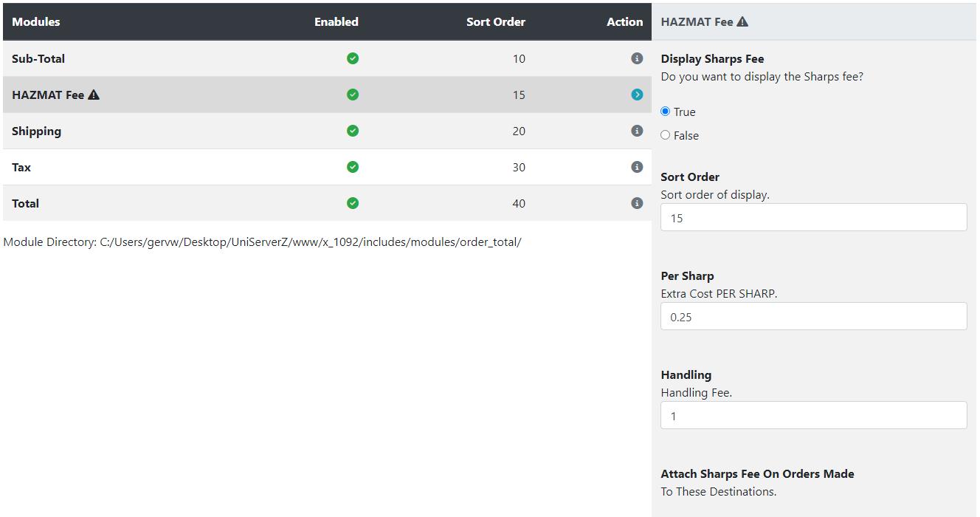The width and height of the screenshot is (980, 517).
Task: Click the Sub-Total enabled green check icon
Action: coord(353,58)
